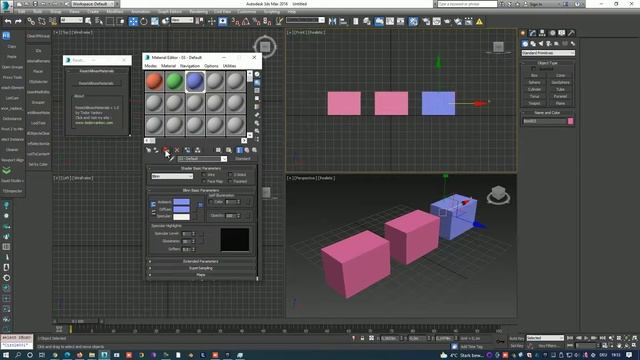640x360 pixels.
Task: Click the Windows Start button
Action: coord(6,355)
